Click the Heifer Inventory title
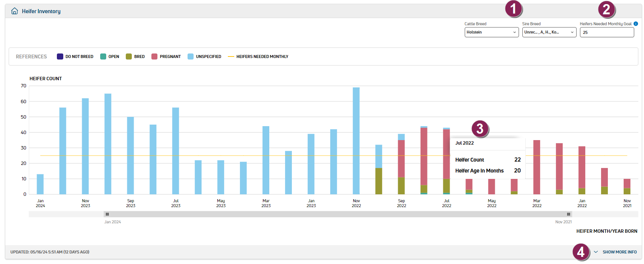The image size is (644, 264). click(41, 11)
